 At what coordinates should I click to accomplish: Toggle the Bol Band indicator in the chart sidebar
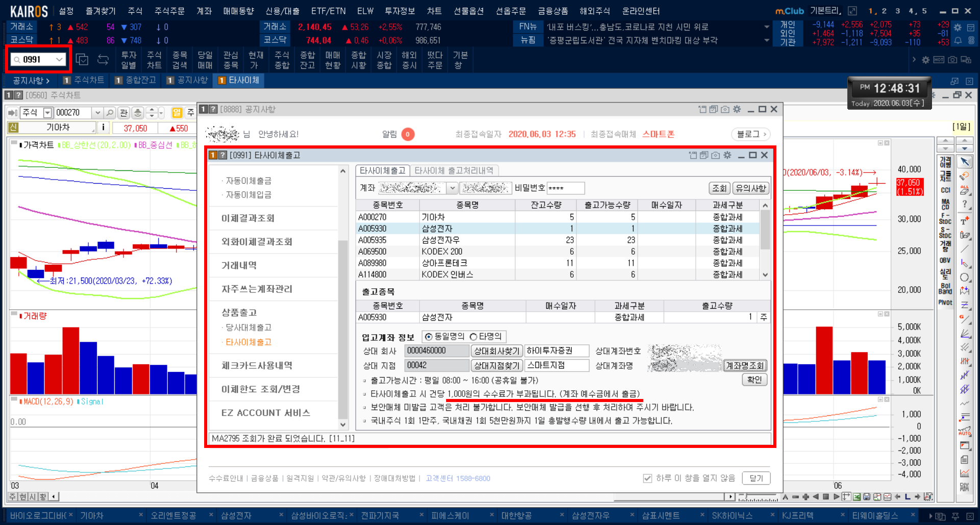945,288
